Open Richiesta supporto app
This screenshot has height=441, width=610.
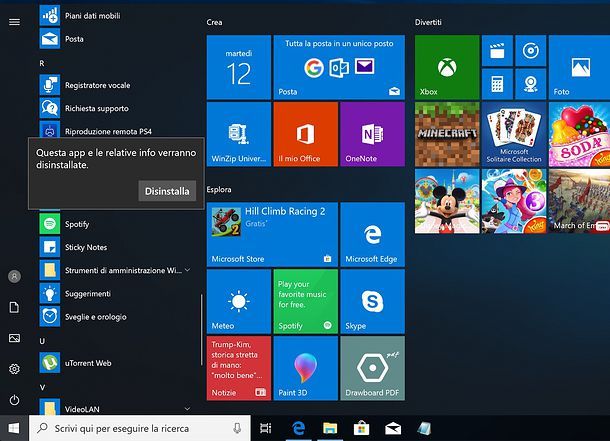point(115,108)
